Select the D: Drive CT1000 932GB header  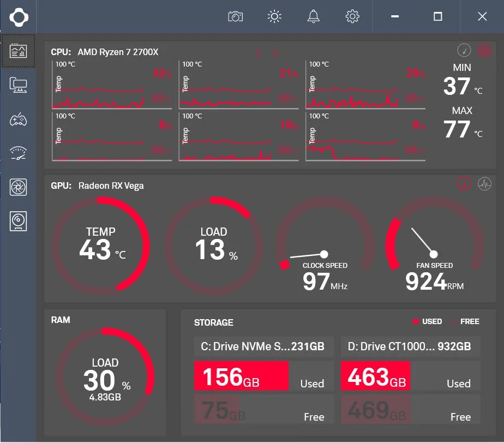coord(411,346)
